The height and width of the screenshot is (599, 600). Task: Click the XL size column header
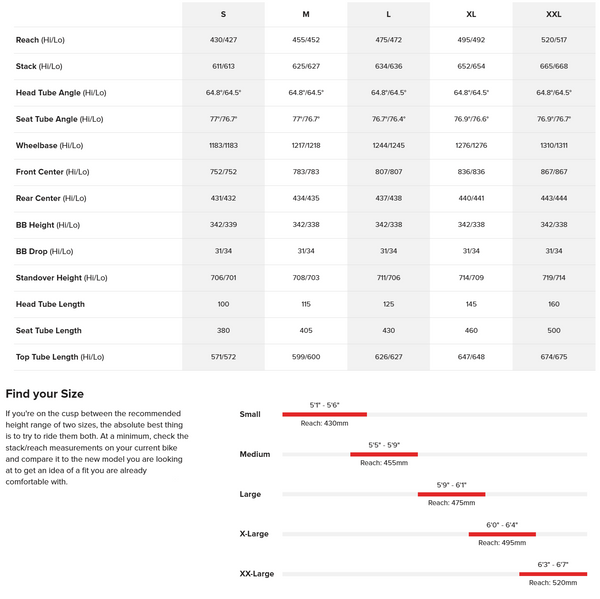pos(471,14)
